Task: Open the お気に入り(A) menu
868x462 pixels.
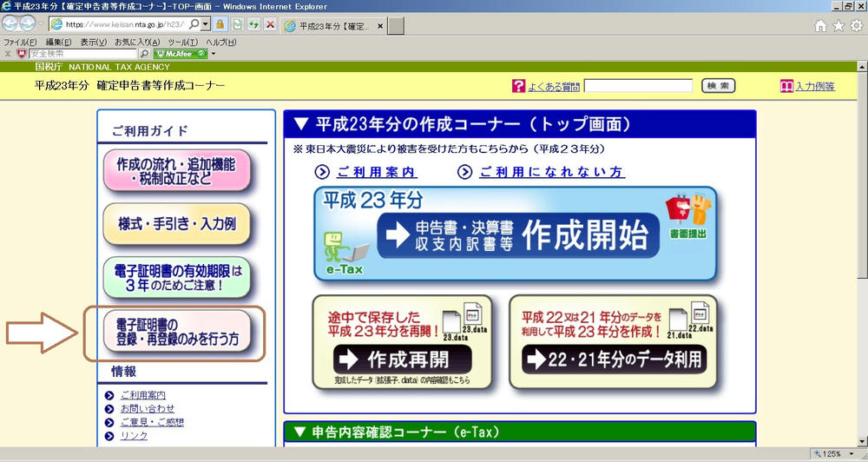Action: click(x=137, y=42)
